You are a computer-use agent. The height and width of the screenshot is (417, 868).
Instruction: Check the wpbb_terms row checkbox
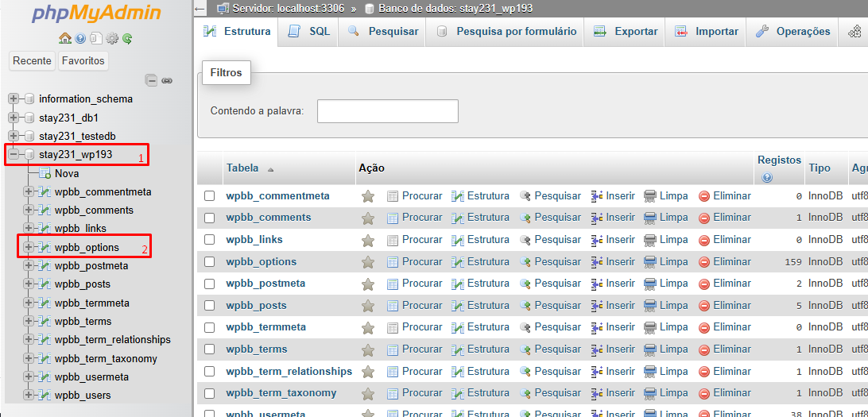point(209,349)
